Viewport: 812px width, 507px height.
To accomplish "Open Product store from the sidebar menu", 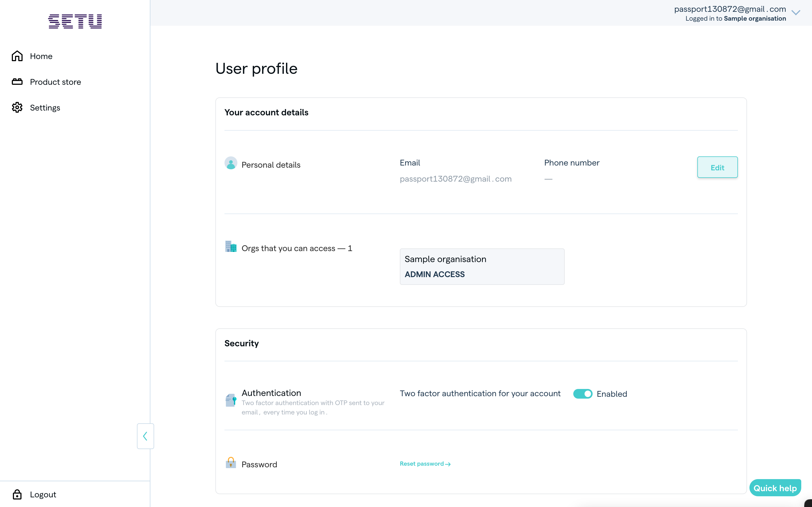I will point(55,82).
